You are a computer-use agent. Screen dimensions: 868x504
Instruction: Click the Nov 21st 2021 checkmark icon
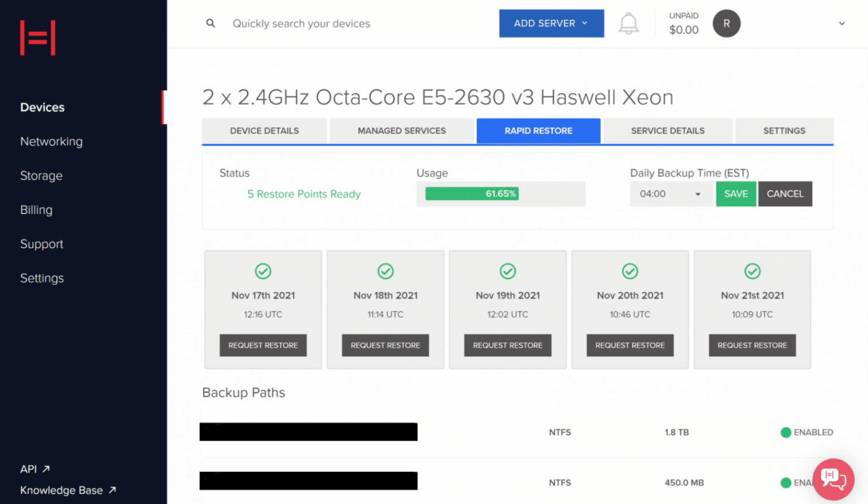pyautogui.click(x=752, y=272)
